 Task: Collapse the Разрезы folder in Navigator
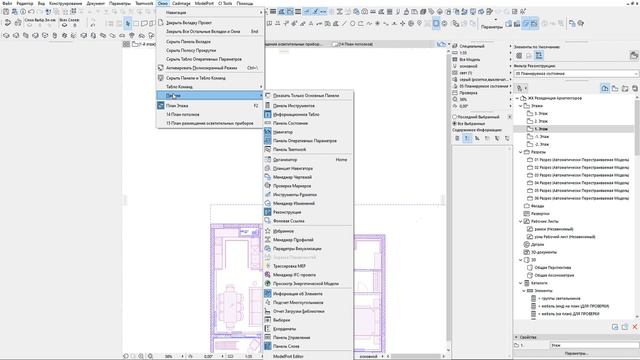coord(521,152)
